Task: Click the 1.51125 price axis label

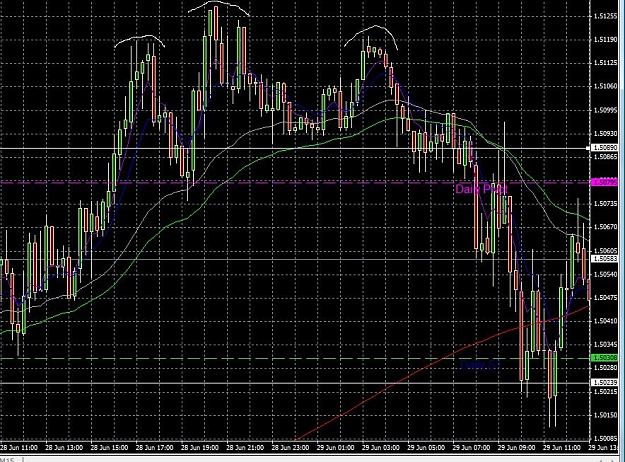Action: (605, 63)
